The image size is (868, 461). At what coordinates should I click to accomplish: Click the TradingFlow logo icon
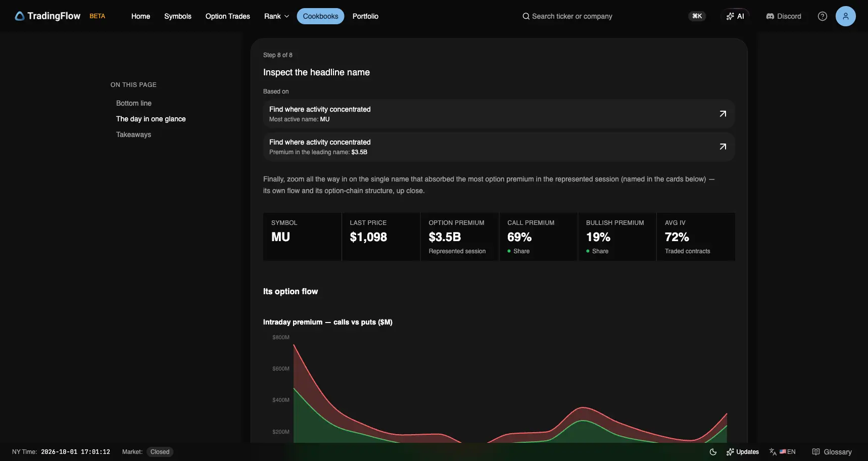[20, 16]
